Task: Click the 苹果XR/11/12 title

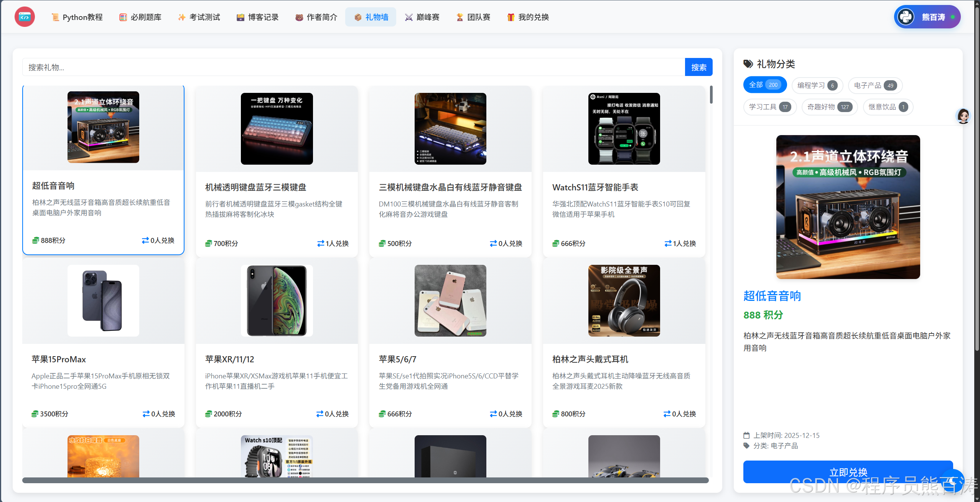Action: pos(230,359)
